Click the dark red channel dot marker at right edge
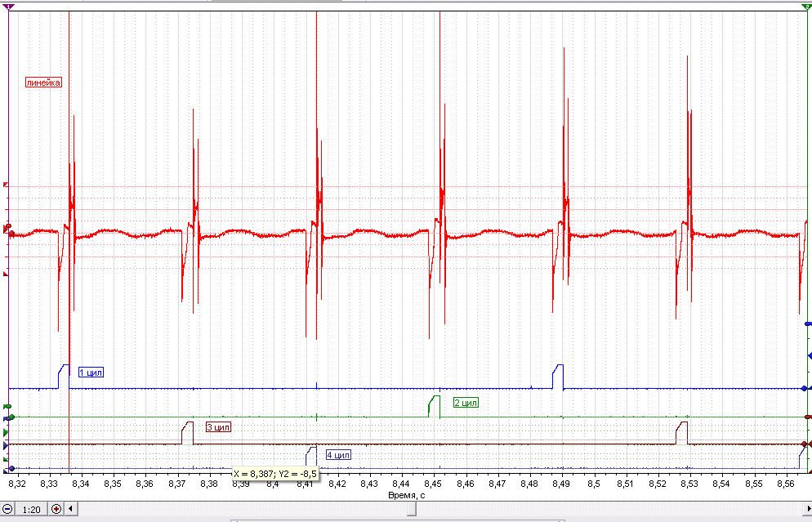Screen dimensions: 812x522 click(x=804, y=444)
